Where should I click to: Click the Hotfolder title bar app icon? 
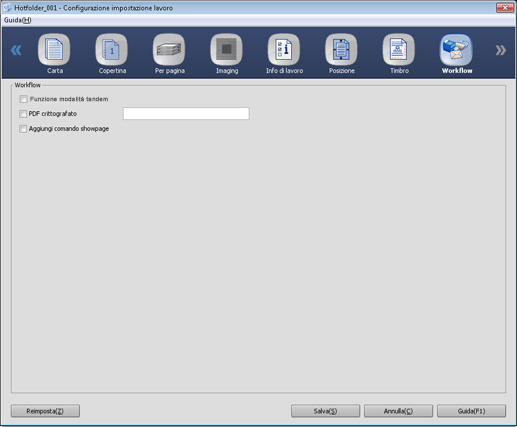[7, 8]
